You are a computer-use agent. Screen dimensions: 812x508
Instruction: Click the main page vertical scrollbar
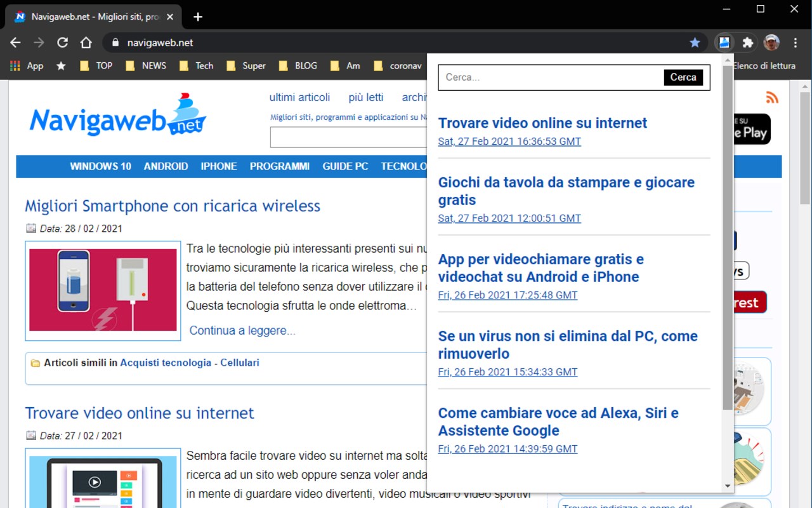click(805, 149)
